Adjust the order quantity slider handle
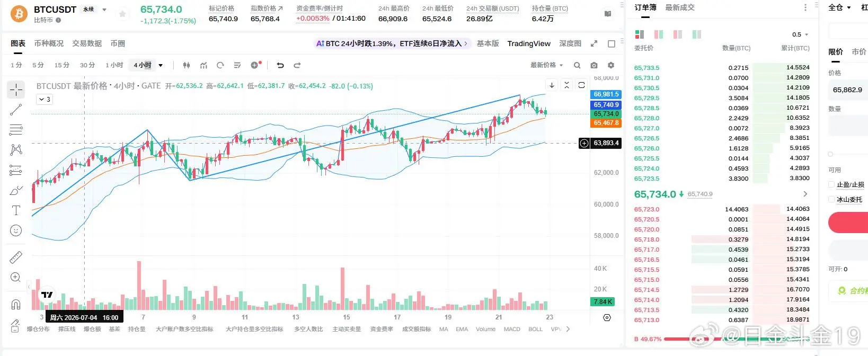868x356 pixels. [x=830, y=154]
